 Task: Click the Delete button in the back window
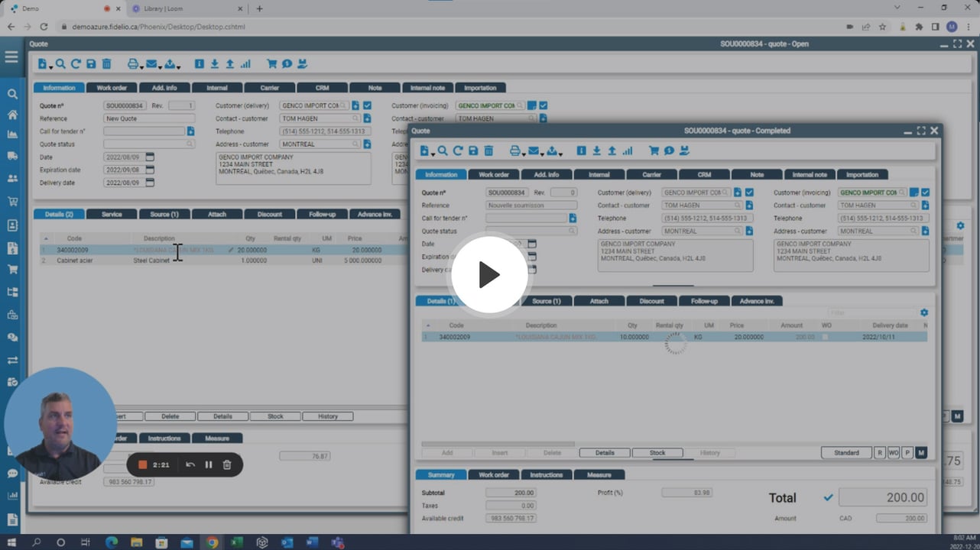[170, 416]
